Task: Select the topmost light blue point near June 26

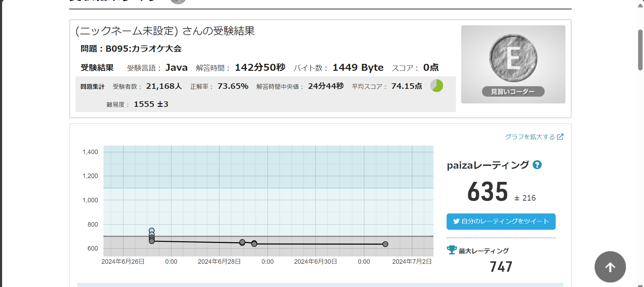Action: pos(152,230)
